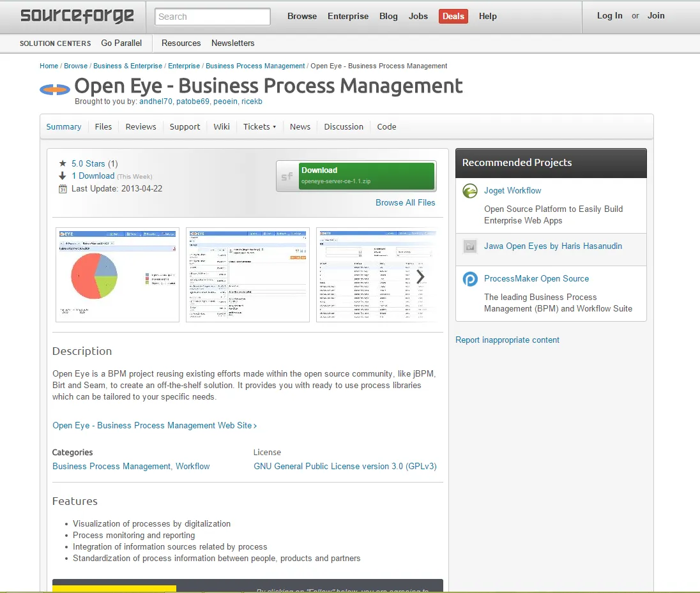
Task: Open Jawa Open Eyes by Haris Hasanudin
Action: click(553, 246)
